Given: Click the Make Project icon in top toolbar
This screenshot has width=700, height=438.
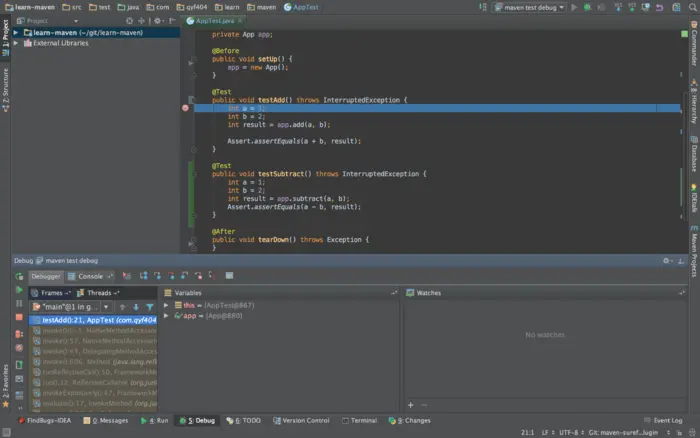Looking at the screenshot, I should click(x=483, y=7).
